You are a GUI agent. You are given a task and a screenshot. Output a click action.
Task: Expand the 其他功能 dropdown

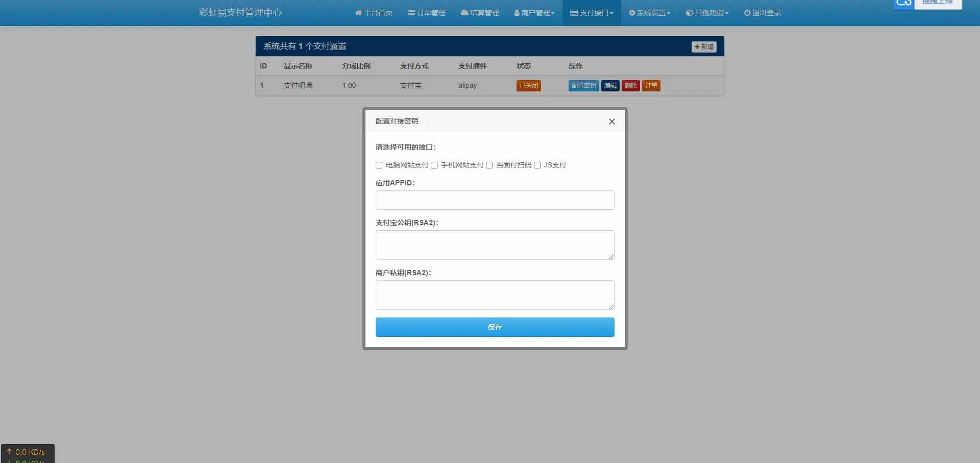click(x=707, y=13)
